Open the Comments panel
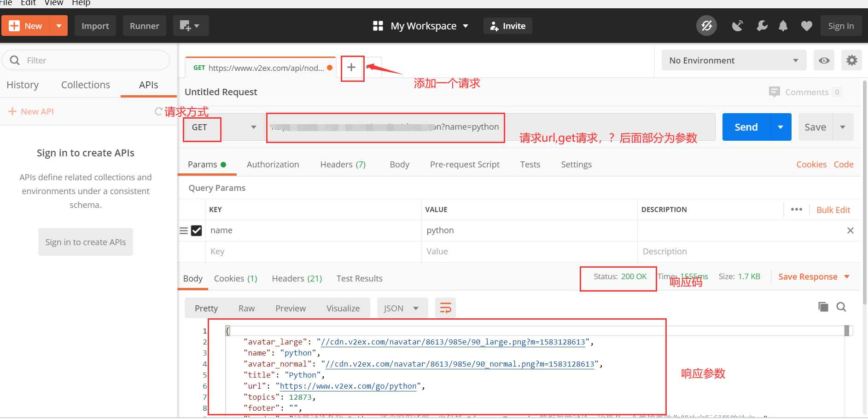868x419 pixels. tap(805, 92)
